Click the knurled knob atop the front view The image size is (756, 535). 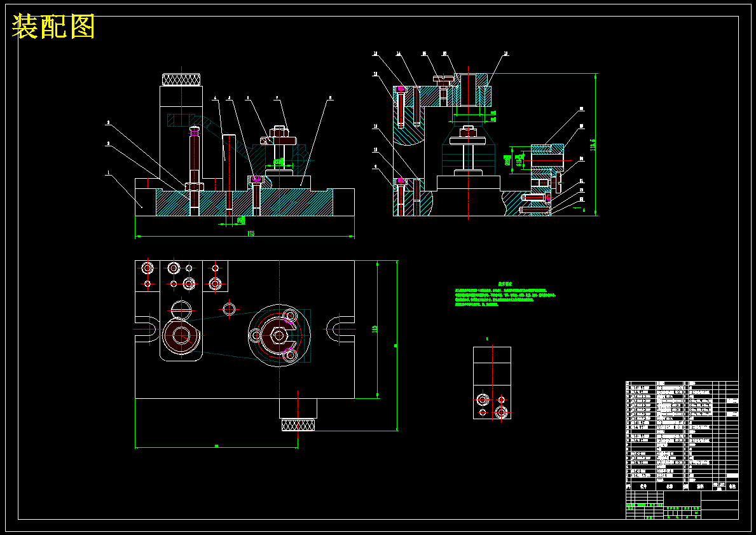click(181, 80)
